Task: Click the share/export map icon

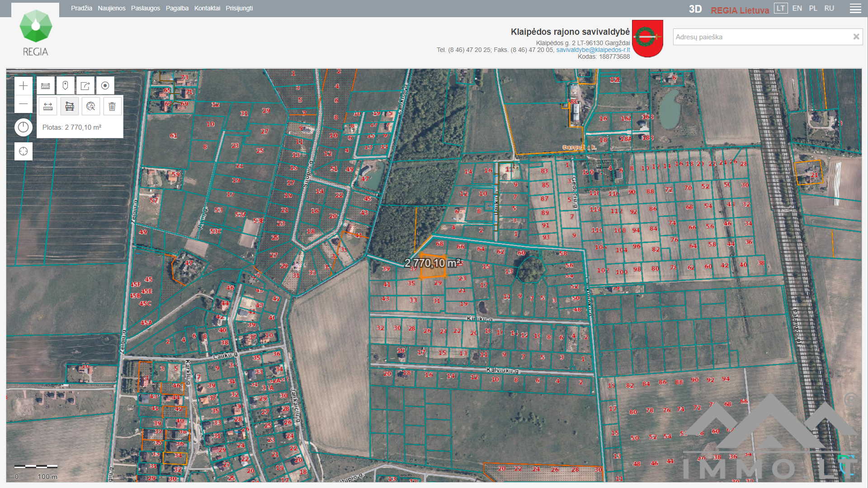Action: 85,86
